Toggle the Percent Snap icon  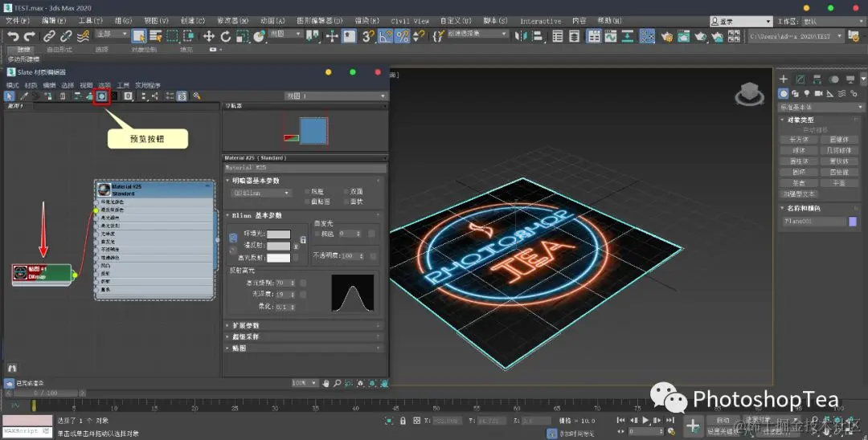point(403,36)
